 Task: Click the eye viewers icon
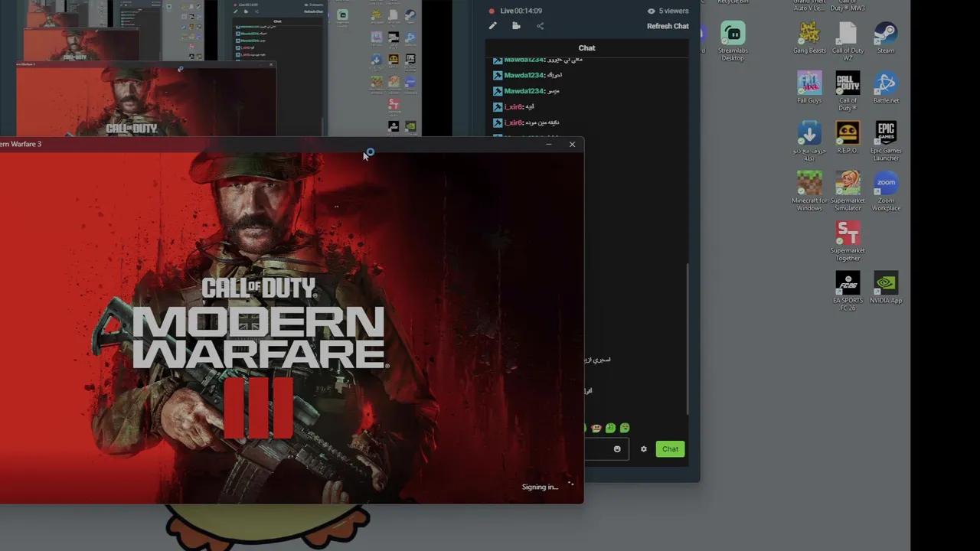click(x=652, y=11)
